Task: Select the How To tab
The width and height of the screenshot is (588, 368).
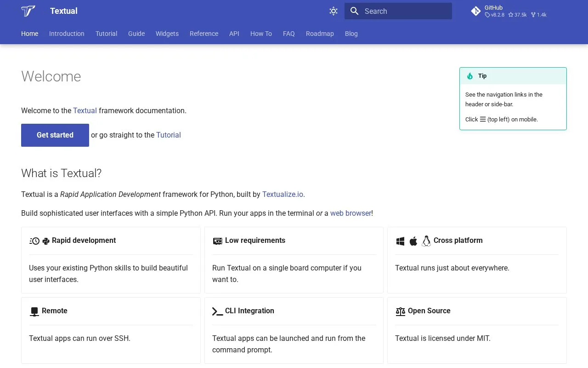Action: [261, 34]
